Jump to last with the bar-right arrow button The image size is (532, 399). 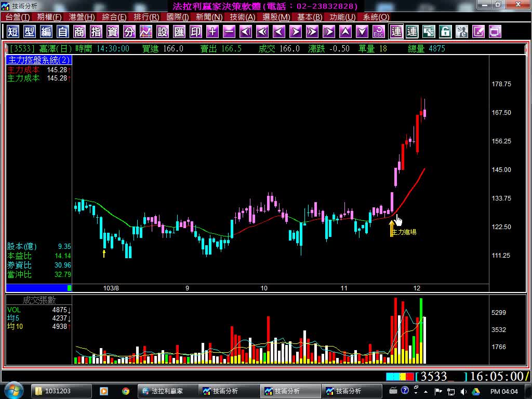pos(329,32)
